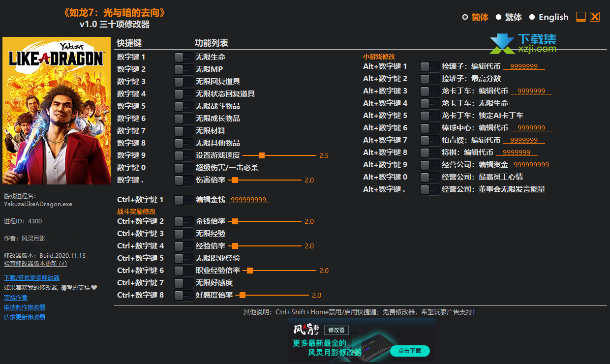Toggle 设置游戏速度 switch

click(183, 155)
